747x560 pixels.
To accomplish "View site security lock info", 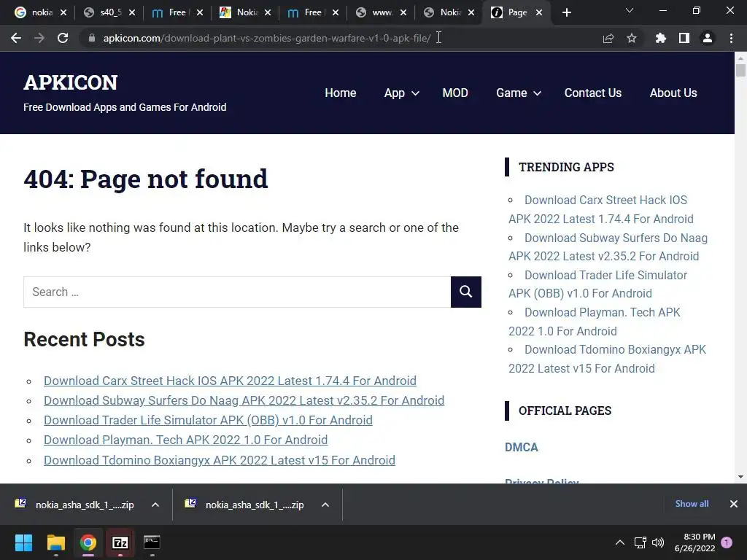I will click(x=92, y=38).
